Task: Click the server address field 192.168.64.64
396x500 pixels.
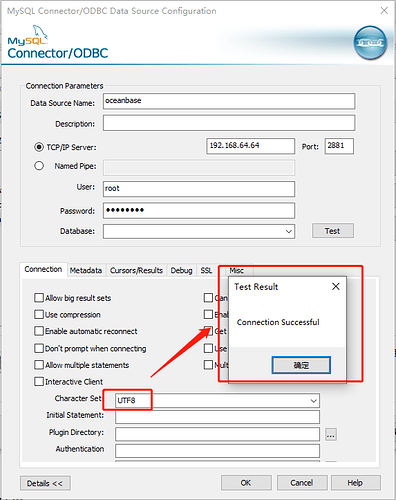Action: coord(251,146)
